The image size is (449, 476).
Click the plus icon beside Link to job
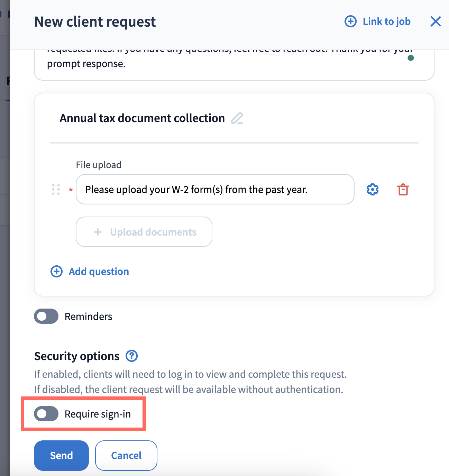[350, 21]
